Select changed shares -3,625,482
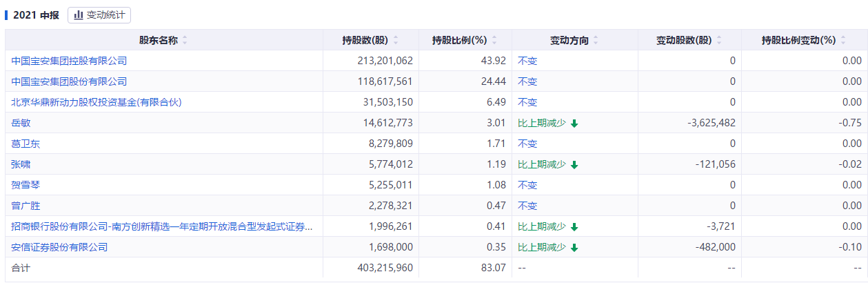Viewport: 868px width, 283px height. point(711,123)
